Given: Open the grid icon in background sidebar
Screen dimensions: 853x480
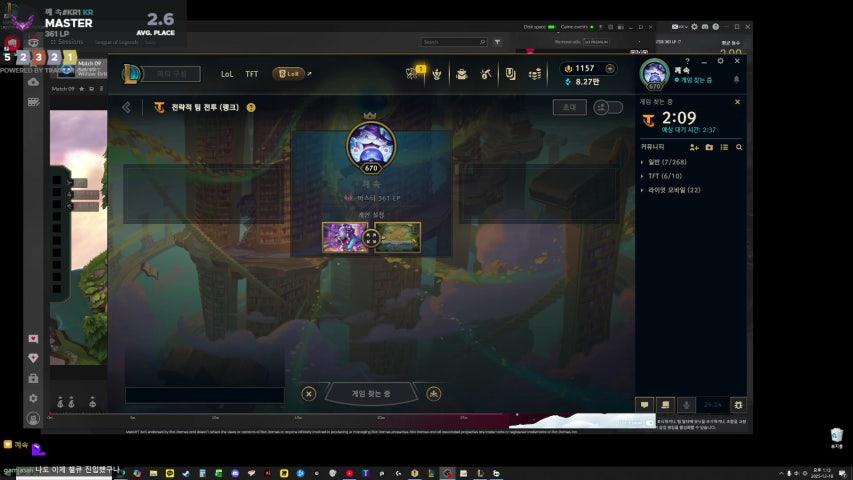Looking at the screenshot, I should click(33, 102).
